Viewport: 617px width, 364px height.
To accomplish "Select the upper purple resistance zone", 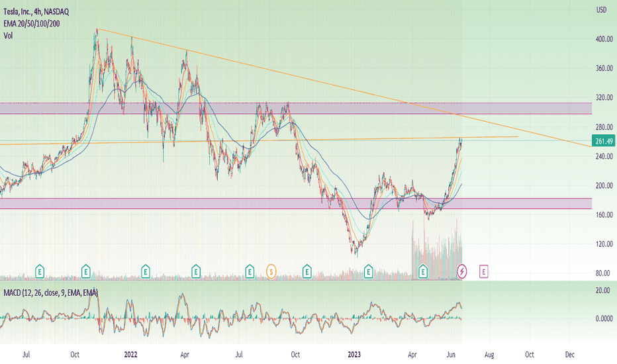I will point(296,109).
